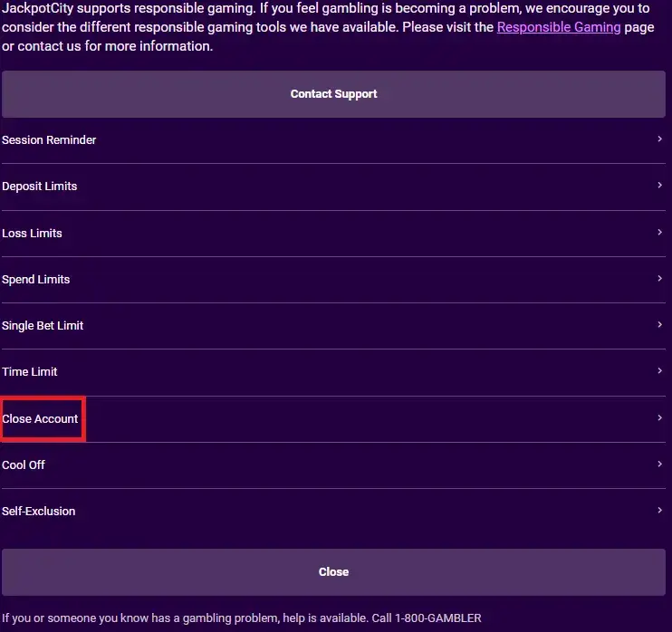672x632 pixels.
Task: Follow the Responsible Gaming page link
Action: [x=559, y=27]
